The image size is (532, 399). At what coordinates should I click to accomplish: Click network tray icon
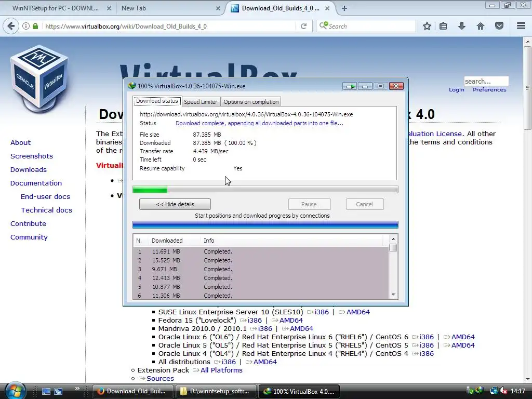(x=494, y=391)
